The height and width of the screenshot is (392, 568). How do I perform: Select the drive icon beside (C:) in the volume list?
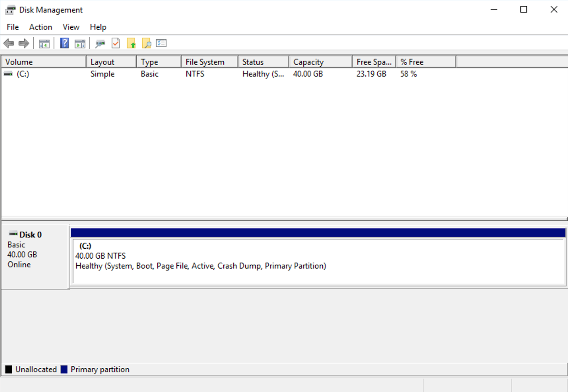pos(8,74)
